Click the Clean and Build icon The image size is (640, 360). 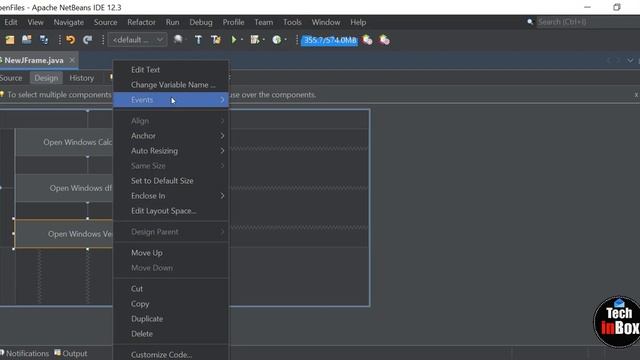216,40
